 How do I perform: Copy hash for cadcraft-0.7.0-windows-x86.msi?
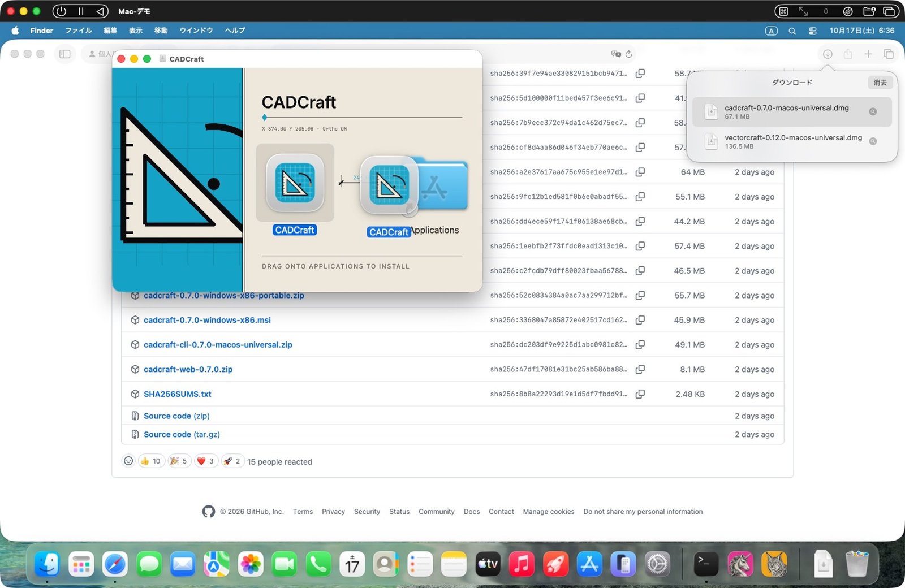tap(640, 320)
